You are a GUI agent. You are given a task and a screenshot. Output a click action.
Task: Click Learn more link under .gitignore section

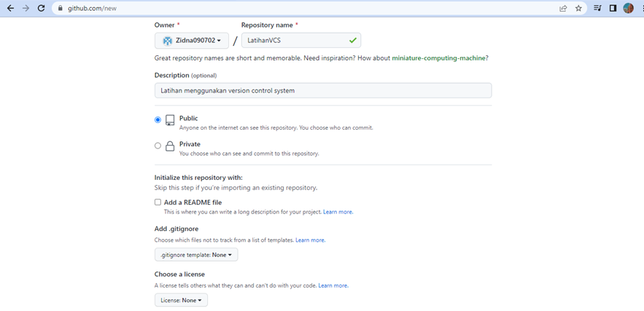(311, 240)
